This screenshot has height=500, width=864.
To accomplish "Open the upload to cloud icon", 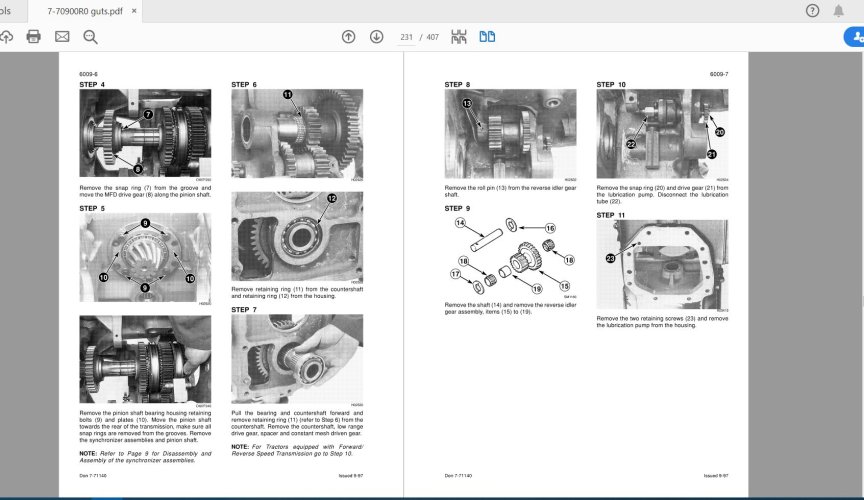I will (6, 37).
